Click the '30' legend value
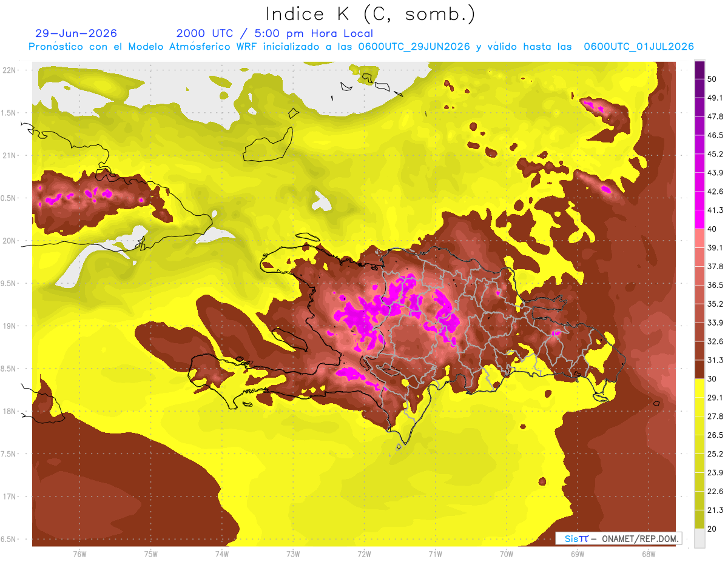Viewport: 728px width, 562px height. pyautogui.click(x=712, y=379)
